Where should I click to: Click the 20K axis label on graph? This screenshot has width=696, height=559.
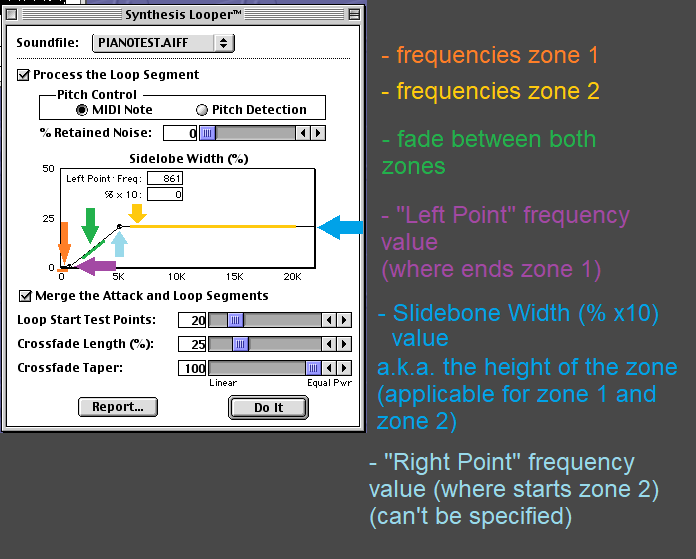[x=292, y=277]
